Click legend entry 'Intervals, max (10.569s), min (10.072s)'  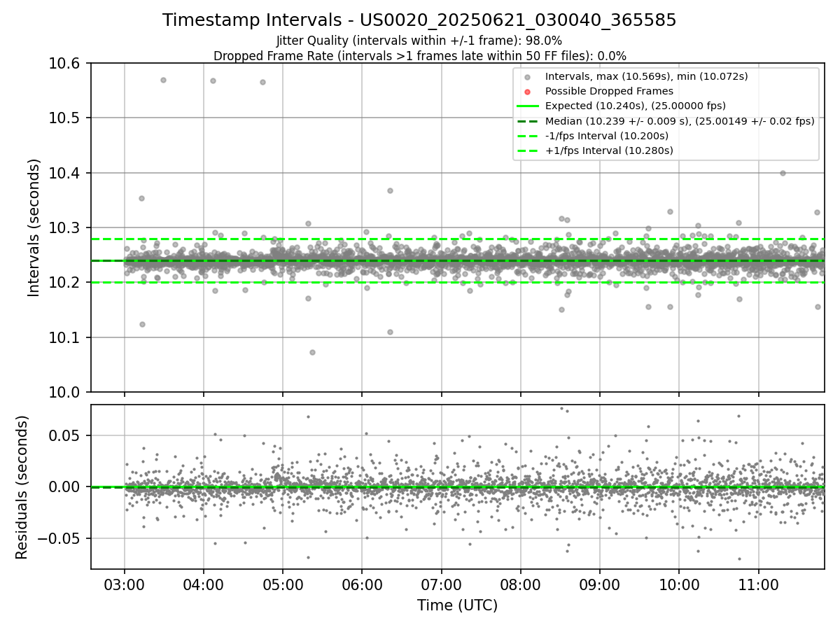[647, 76]
